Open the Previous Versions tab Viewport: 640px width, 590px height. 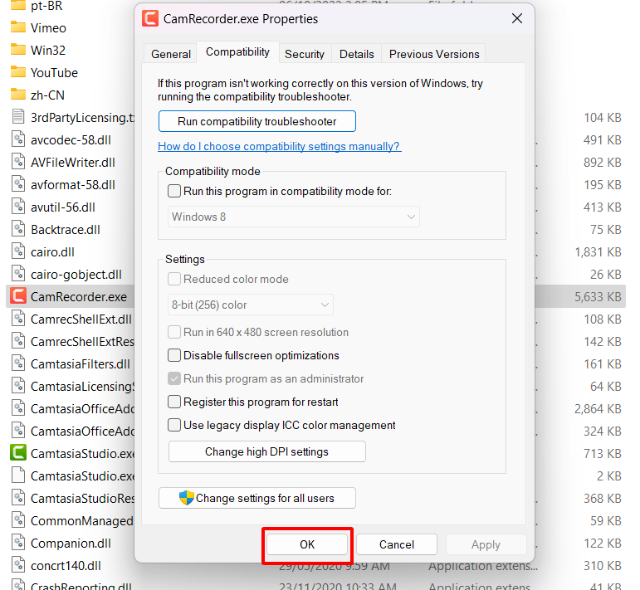click(x=434, y=54)
